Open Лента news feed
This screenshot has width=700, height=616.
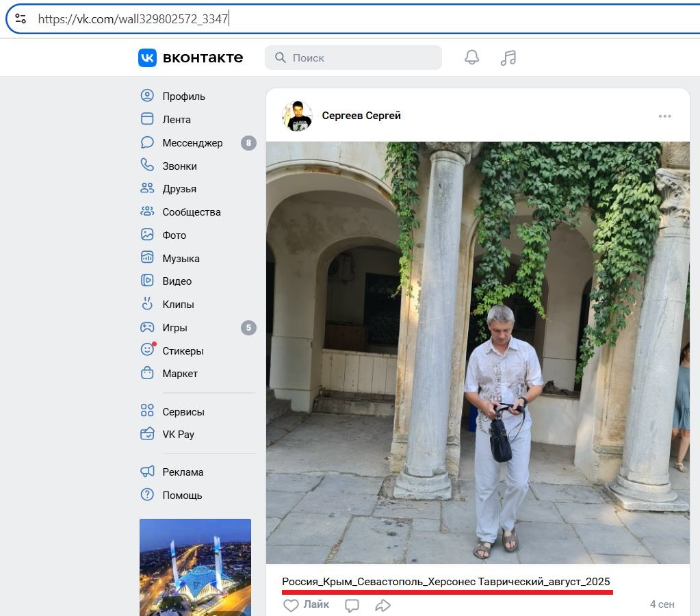pos(177,120)
